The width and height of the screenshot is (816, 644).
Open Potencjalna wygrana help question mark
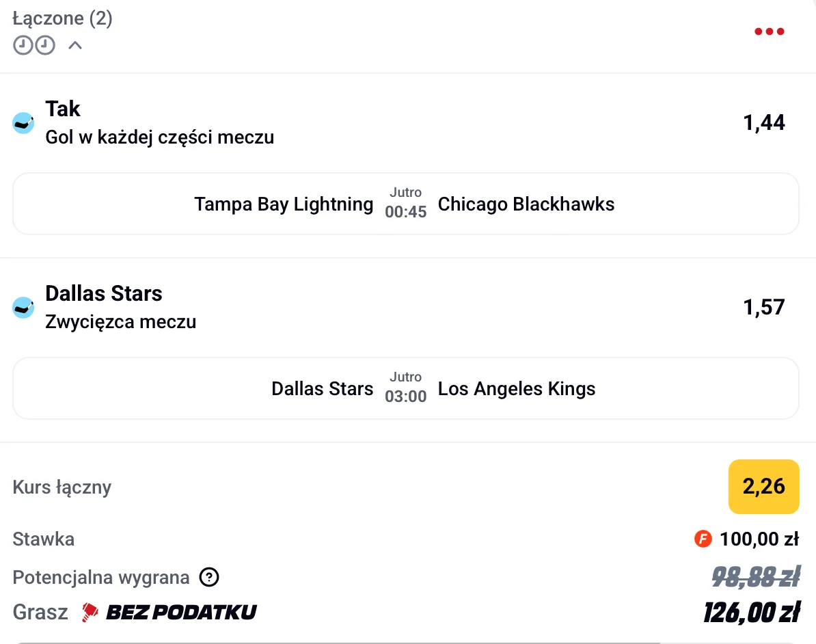pos(209,578)
